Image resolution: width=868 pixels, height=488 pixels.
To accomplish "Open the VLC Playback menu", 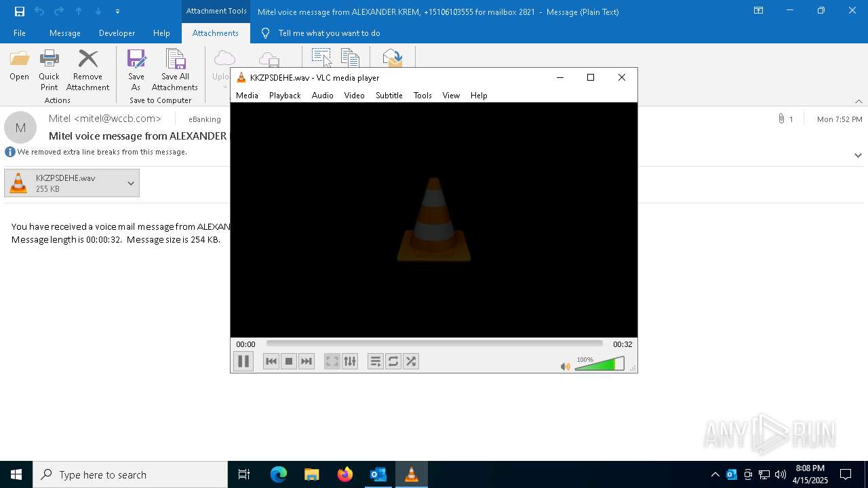I will [x=285, y=96].
